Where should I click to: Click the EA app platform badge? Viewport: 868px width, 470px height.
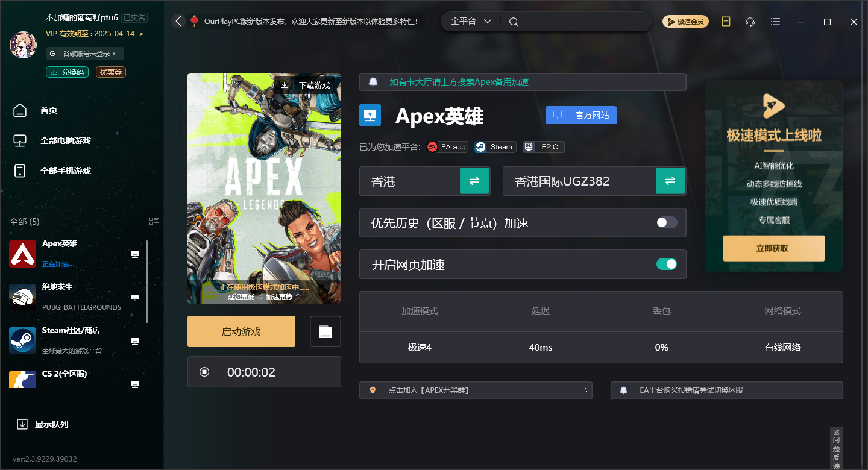pyautogui.click(x=447, y=146)
